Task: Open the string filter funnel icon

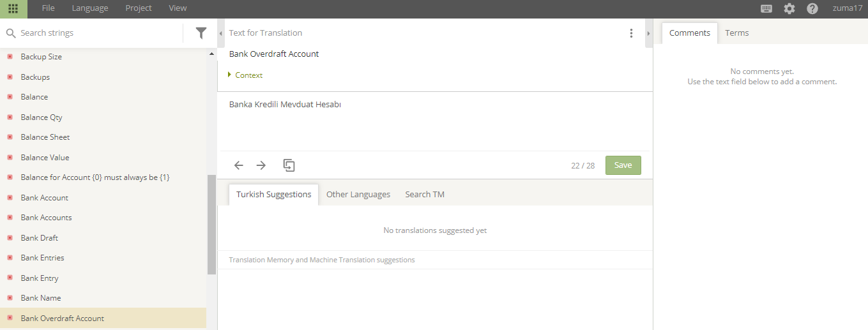Action: tap(201, 33)
